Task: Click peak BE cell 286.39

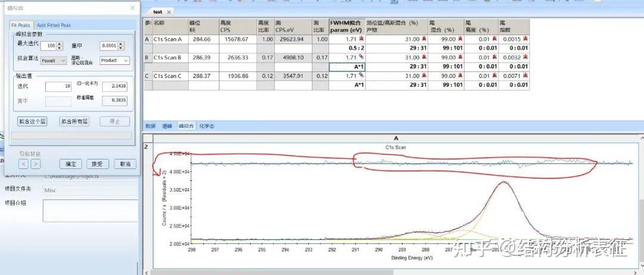Action: [x=203, y=58]
